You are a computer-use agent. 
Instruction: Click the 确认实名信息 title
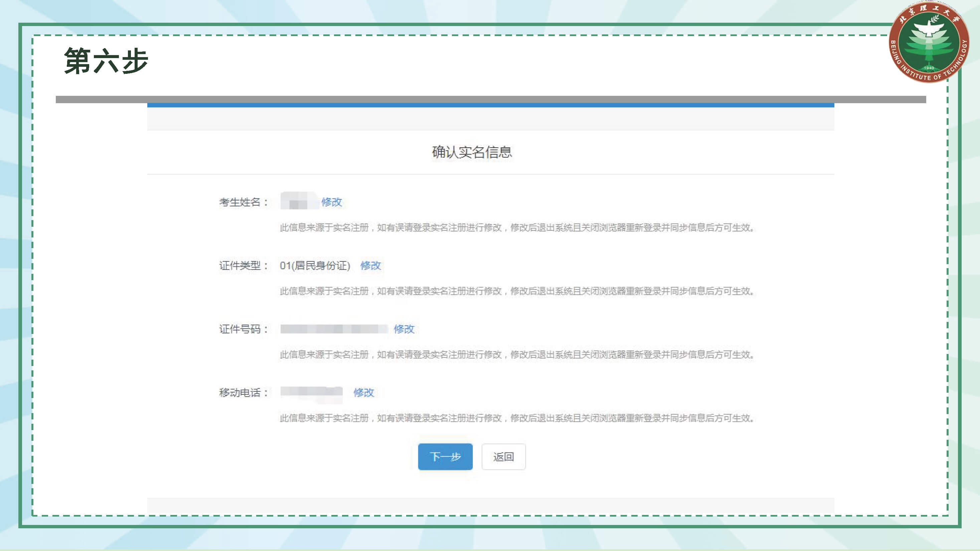click(x=472, y=152)
